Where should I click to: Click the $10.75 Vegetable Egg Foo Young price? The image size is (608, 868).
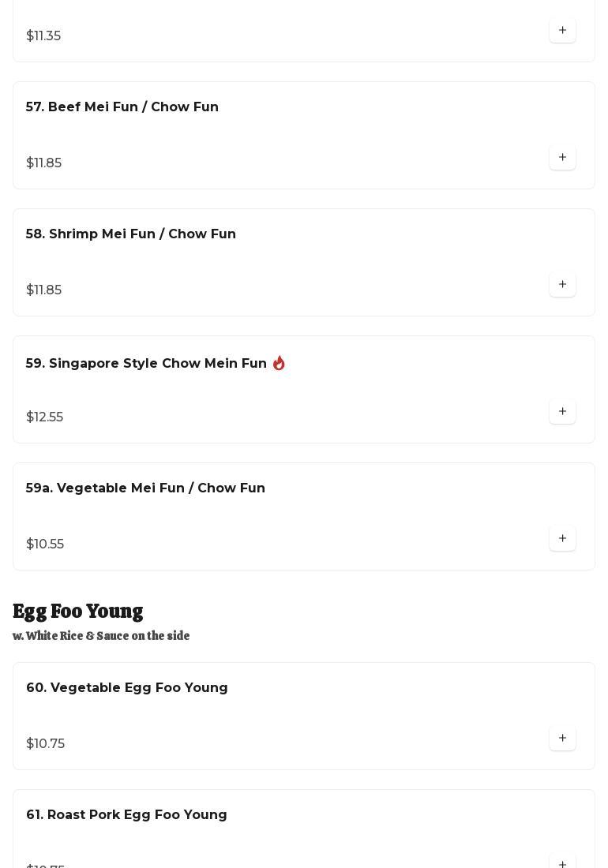click(x=46, y=744)
